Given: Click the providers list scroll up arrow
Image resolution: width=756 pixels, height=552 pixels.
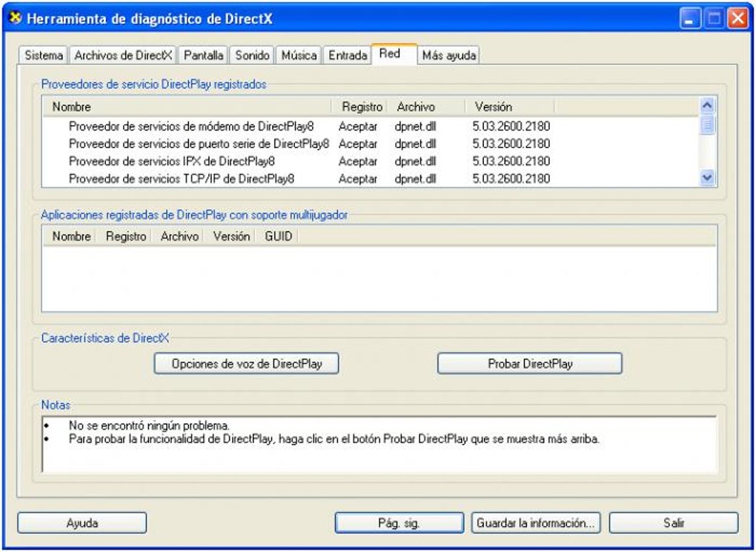Looking at the screenshot, I should click(707, 105).
